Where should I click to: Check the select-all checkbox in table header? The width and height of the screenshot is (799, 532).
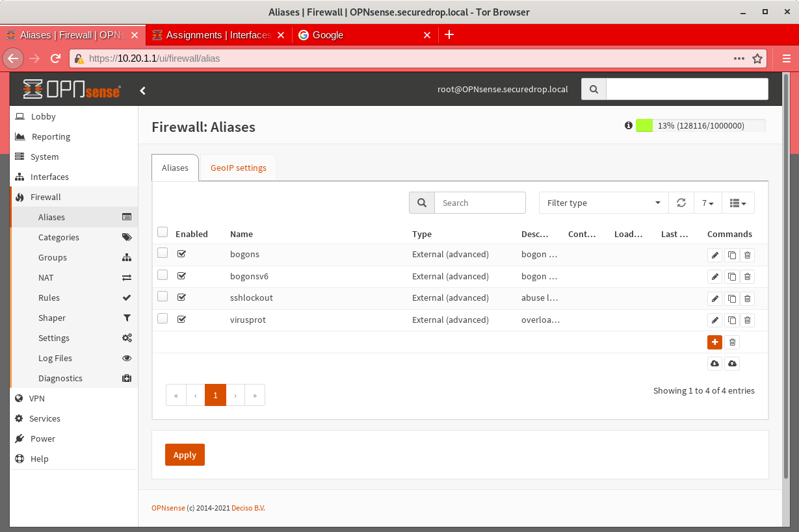[x=163, y=233]
